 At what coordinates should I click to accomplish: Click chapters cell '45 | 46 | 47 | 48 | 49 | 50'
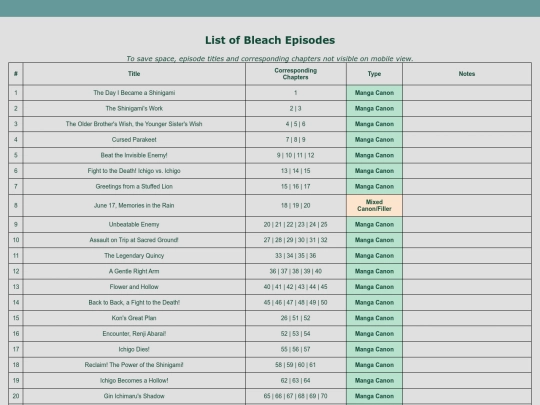pos(295,302)
